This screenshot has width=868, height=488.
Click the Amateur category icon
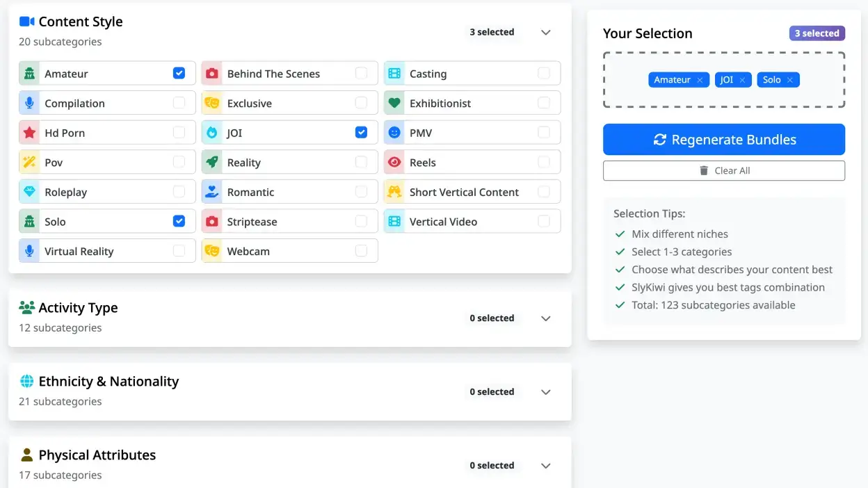coord(29,73)
